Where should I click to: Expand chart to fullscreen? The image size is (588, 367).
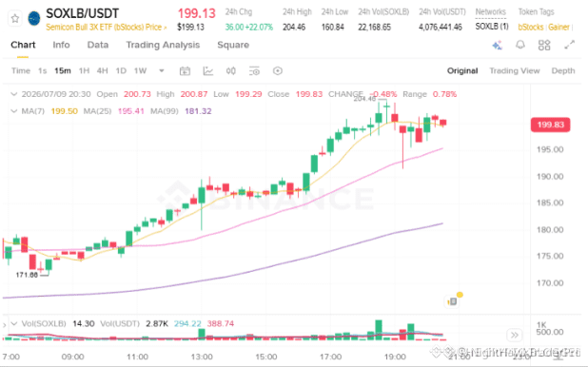[x=569, y=45]
